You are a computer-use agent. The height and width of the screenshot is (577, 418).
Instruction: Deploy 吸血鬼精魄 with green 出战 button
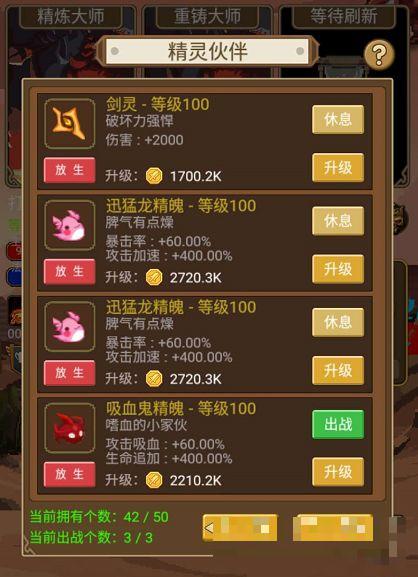[x=338, y=424]
